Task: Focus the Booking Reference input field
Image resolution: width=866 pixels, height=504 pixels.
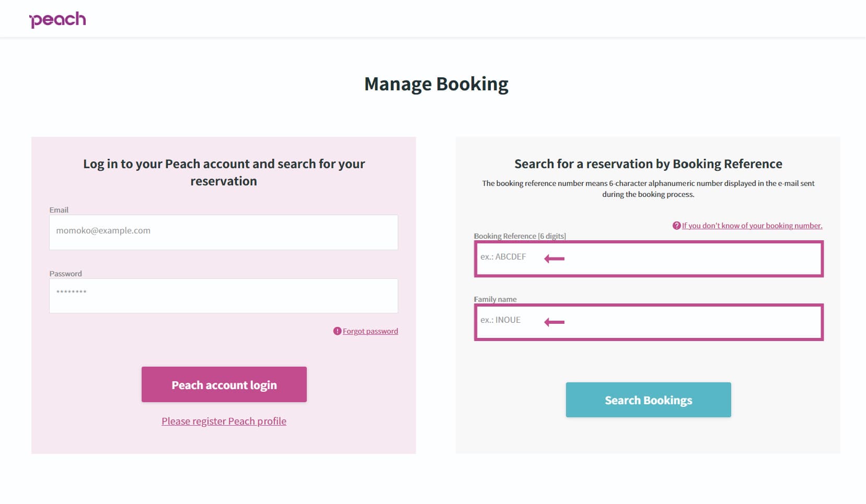Action: 649,259
